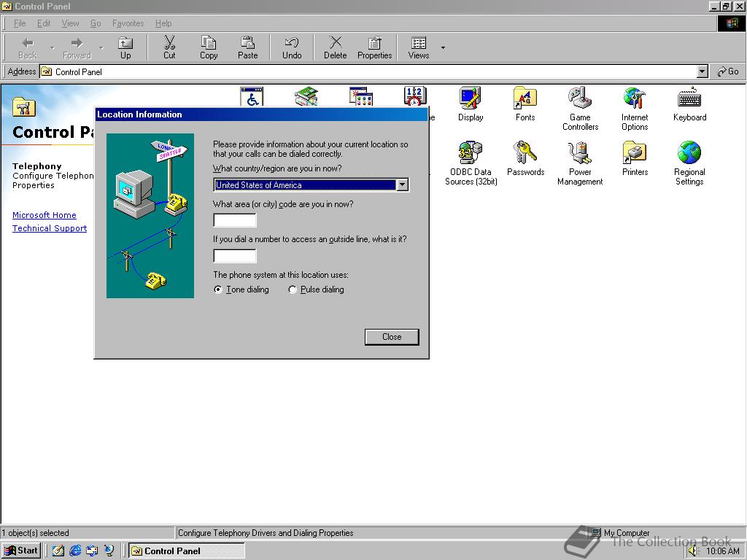Open the Views button dropdown arrow
The height and width of the screenshot is (560, 747).
(443, 47)
